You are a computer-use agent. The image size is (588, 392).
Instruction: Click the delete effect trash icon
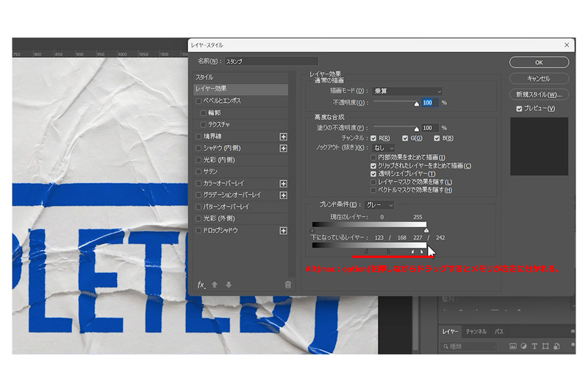tap(287, 285)
